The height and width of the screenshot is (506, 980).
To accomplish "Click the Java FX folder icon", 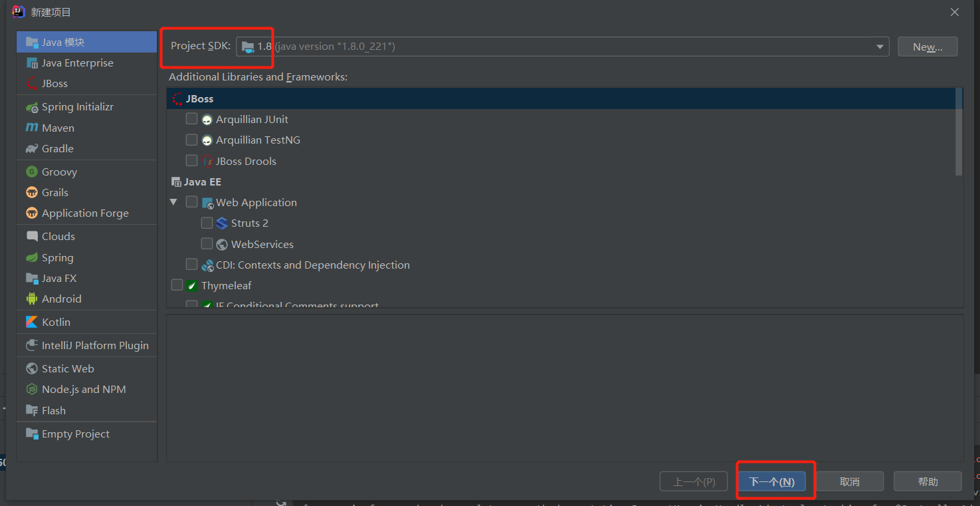I will 32,278.
